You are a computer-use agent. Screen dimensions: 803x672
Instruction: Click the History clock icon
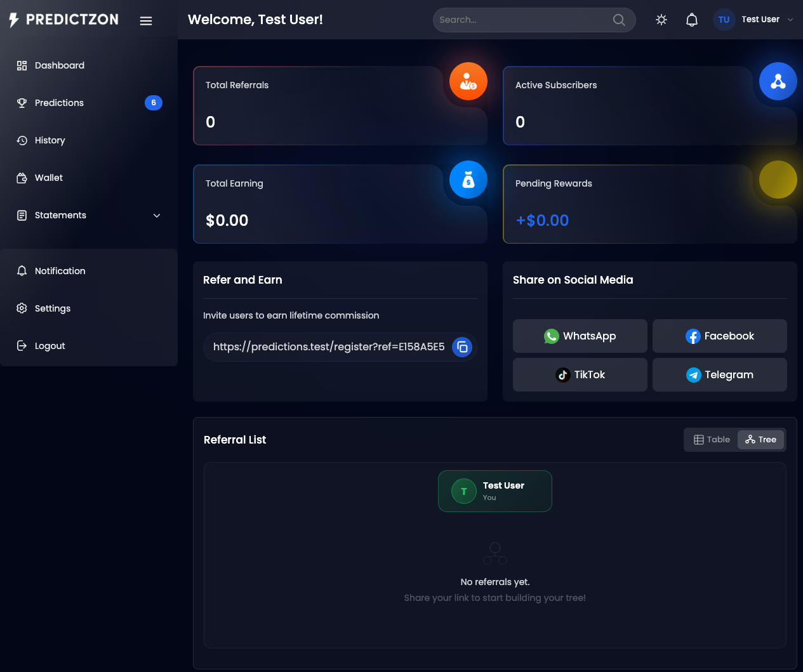click(x=22, y=140)
